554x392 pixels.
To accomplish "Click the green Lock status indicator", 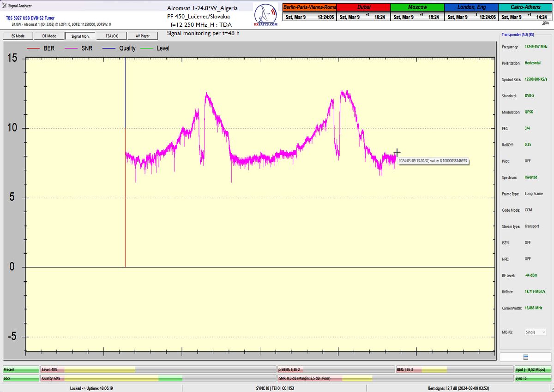I will (x=21, y=378).
